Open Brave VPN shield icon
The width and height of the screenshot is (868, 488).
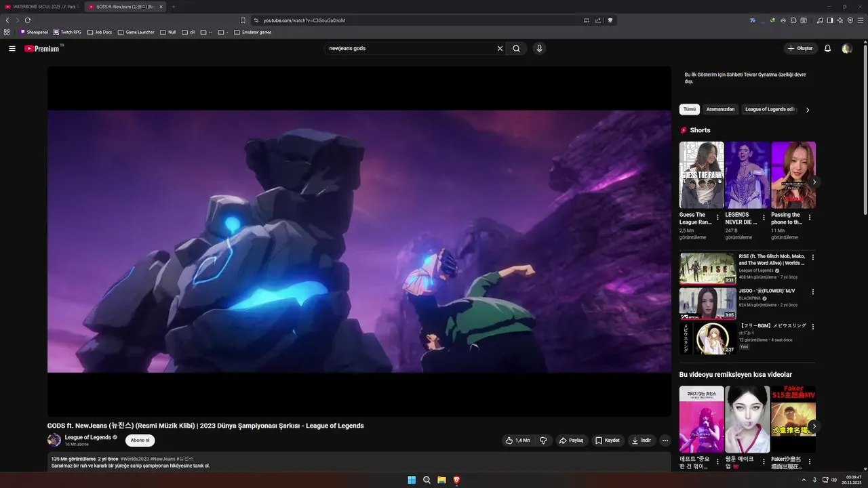pos(850,20)
